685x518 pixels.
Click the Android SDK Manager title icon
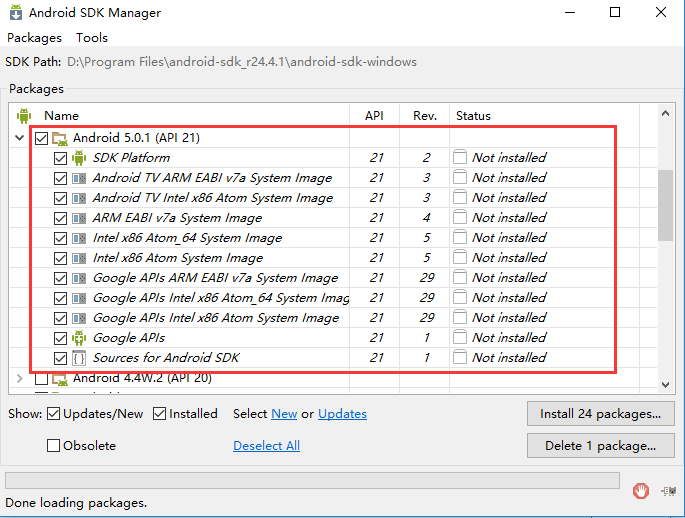tap(16, 12)
